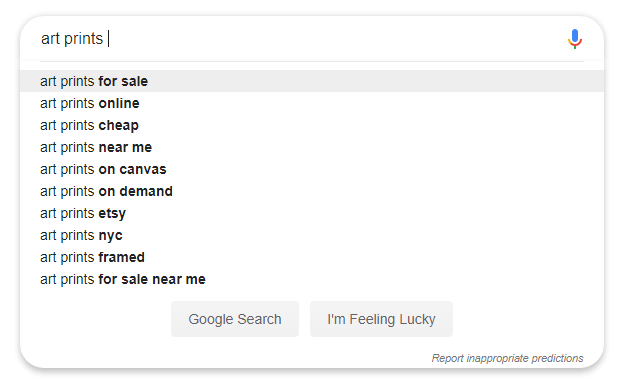Image resolution: width=623 pixels, height=386 pixels.
Task: Open the Report inappropriate predictions link
Action: click(507, 358)
